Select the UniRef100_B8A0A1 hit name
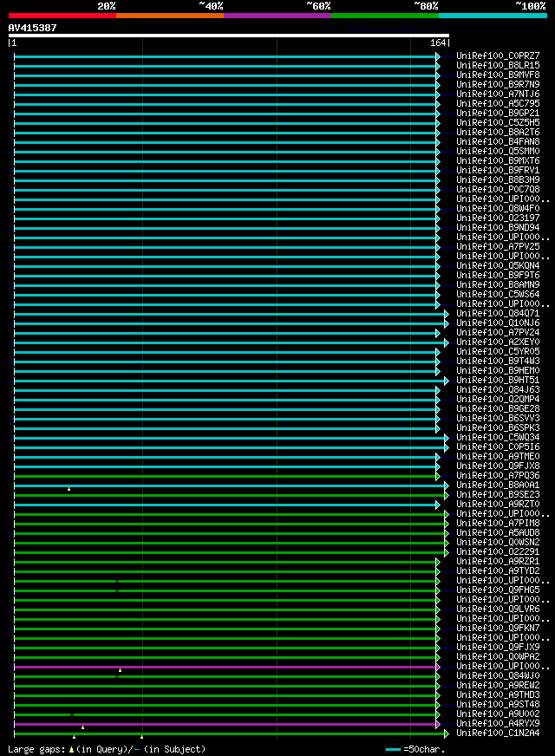This screenshot has width=555, height=756. click(x=498, y=485)
